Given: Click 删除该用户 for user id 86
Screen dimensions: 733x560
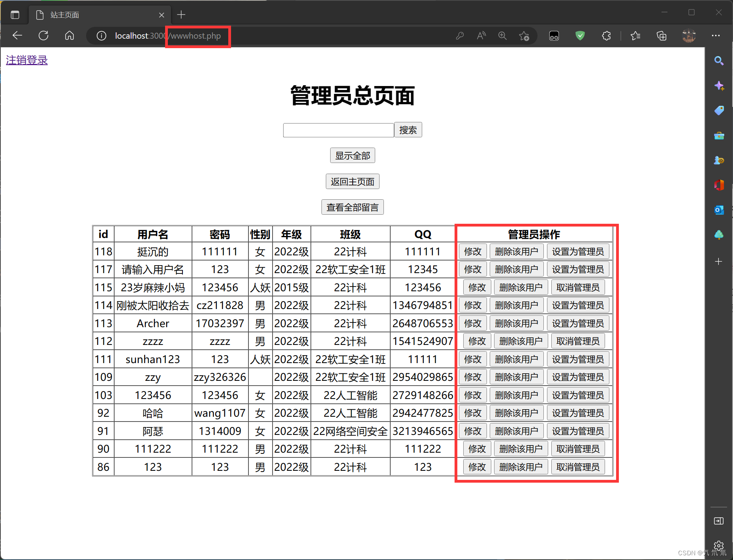Looking at the screenshot, I should click(x=521, y=467).
